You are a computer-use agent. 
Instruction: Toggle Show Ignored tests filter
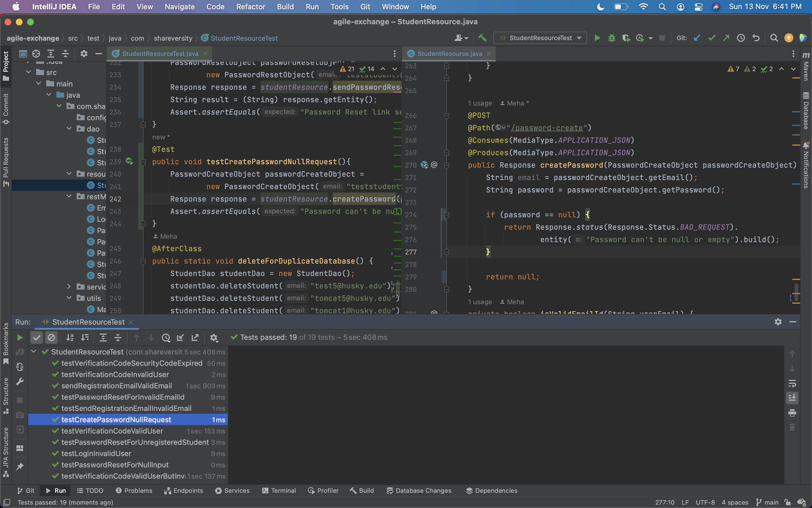pos(51,337)
